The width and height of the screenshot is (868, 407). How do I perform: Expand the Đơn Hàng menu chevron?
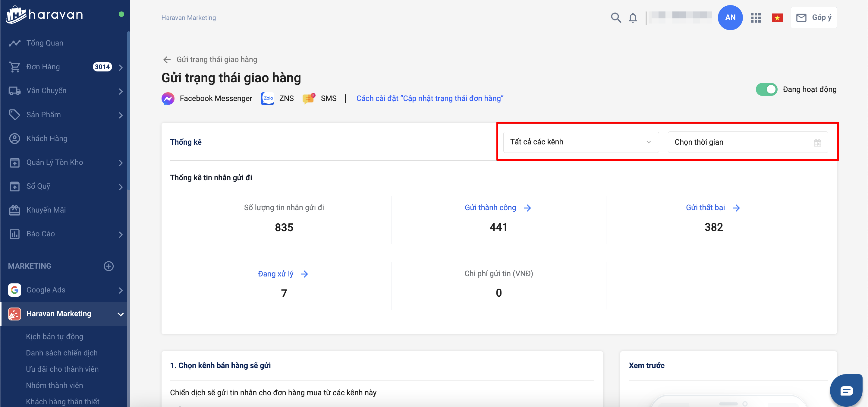[121, 68]
